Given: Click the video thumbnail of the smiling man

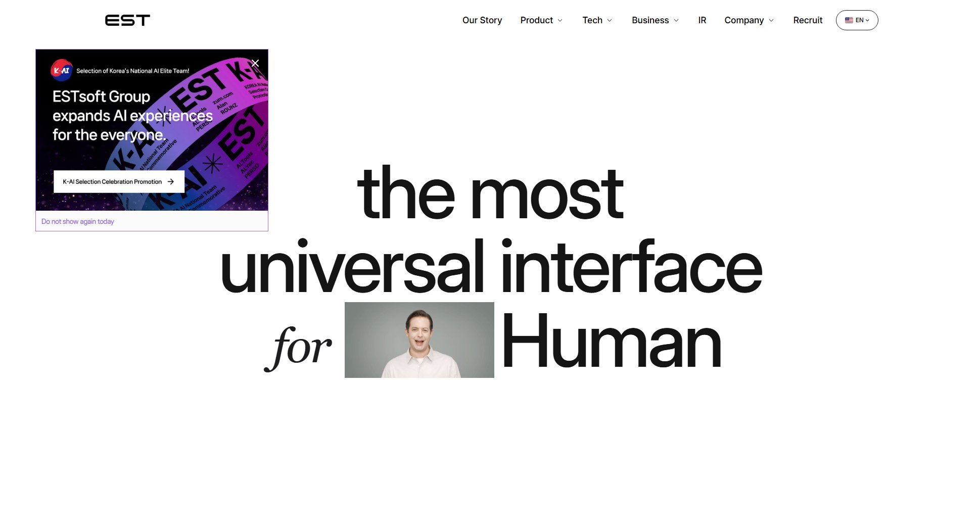Looking at the screenshot, I should (419, 340).
